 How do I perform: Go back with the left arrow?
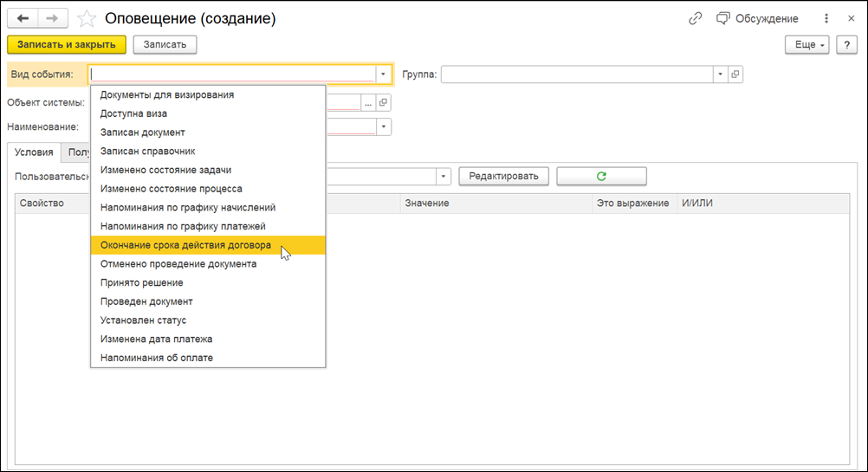(x=23, y=18)
